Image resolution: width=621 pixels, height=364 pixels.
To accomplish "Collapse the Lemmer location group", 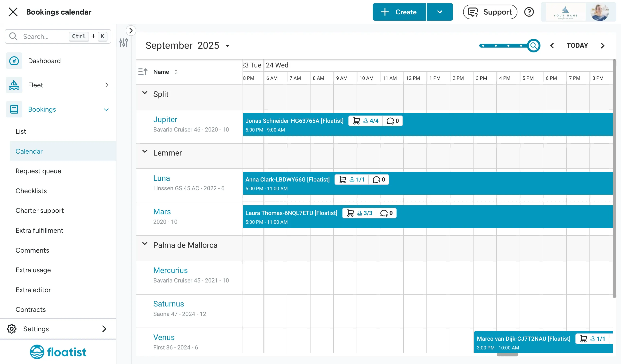I will [145, 151].
